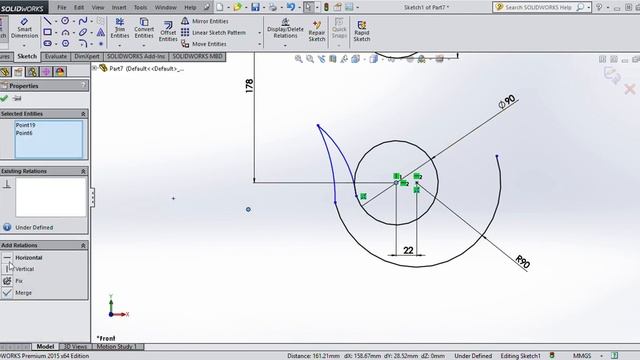Click the New document icon
This screenshot has height=360, width=640.
tap(220, 7)
